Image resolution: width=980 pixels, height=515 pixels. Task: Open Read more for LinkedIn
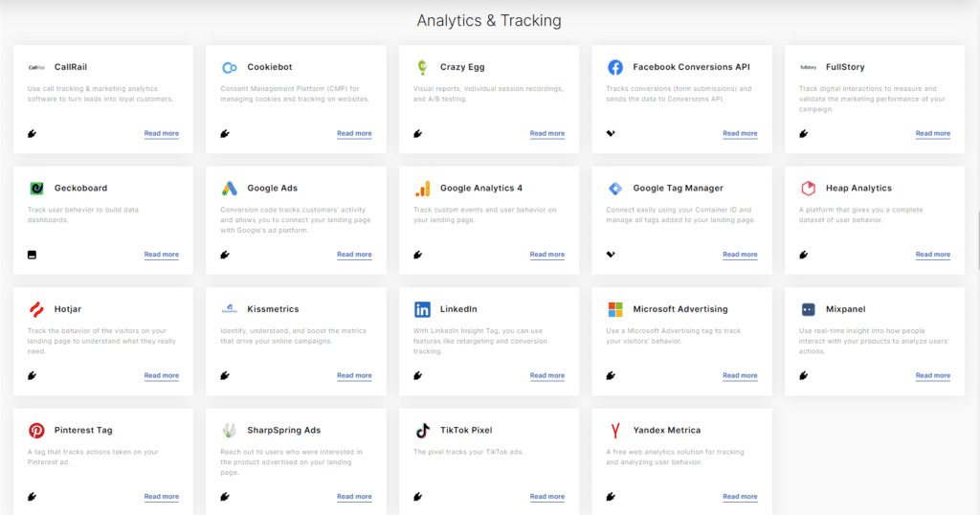pyautogui.click(x=546, y=376)
